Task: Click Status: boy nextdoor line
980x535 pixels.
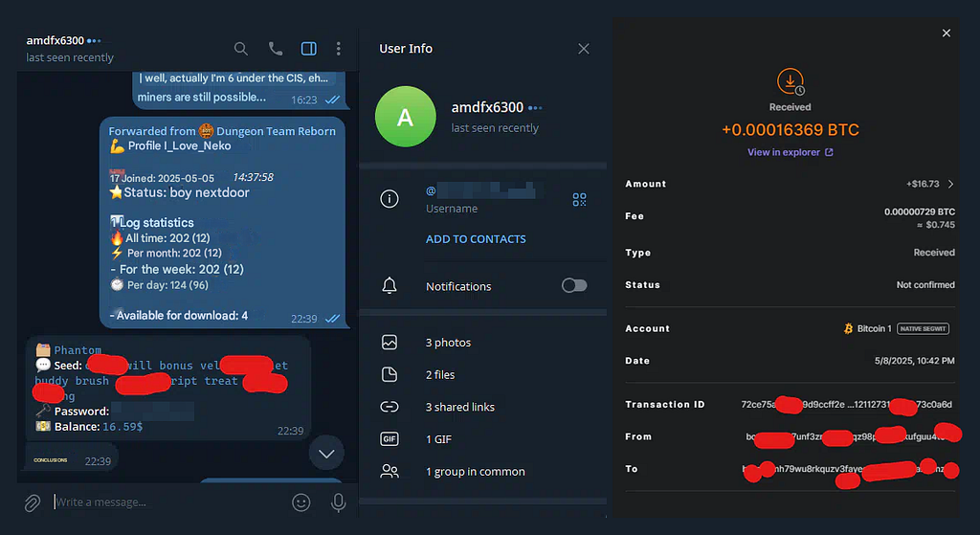Action: tap(180, 192)
